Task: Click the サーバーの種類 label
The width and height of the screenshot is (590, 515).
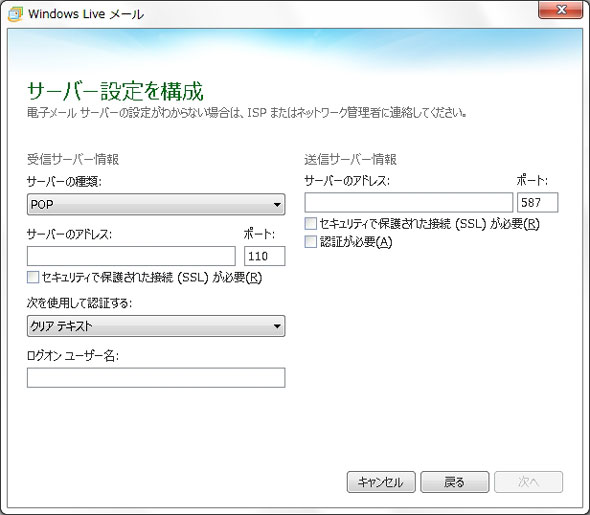Action: (64, 182)
